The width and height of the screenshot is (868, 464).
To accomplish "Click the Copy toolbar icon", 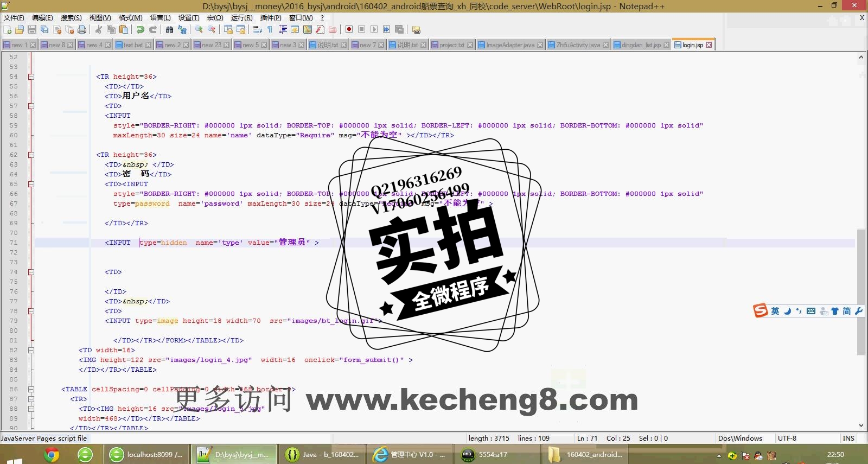I will [x=111, y=29].
